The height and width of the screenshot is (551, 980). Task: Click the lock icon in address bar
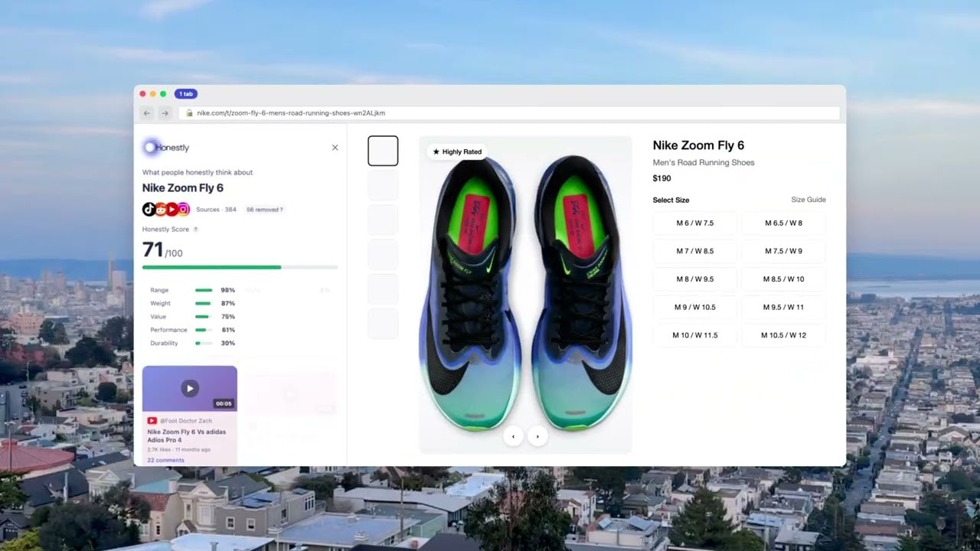coord(189,113)
